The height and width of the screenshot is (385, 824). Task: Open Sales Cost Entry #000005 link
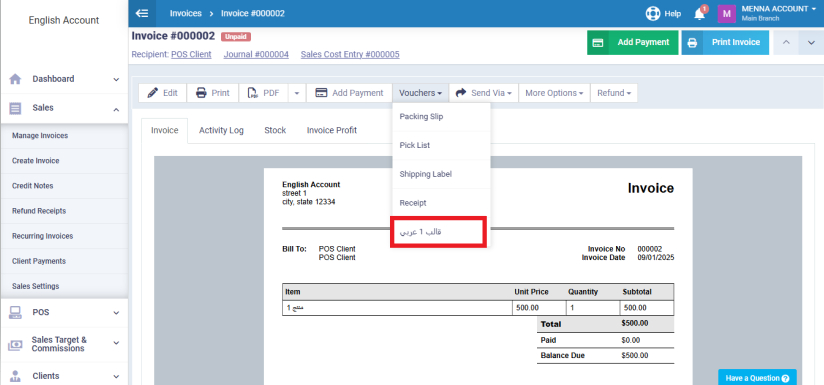coord(350,54)
